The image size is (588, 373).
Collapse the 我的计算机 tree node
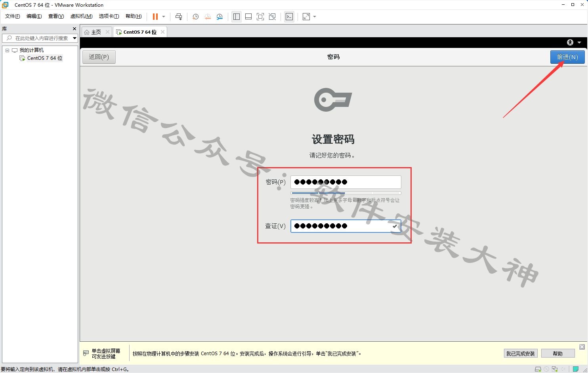click(7, 50)
